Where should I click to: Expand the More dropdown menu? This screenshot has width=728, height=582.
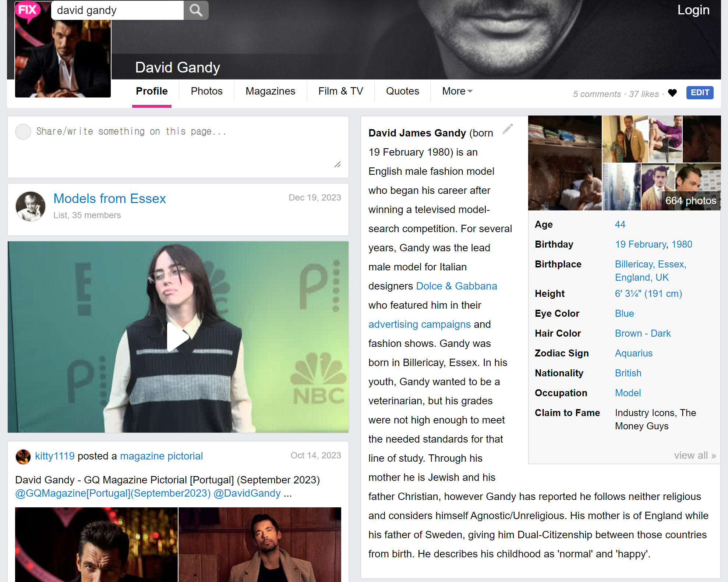[457, 91]
